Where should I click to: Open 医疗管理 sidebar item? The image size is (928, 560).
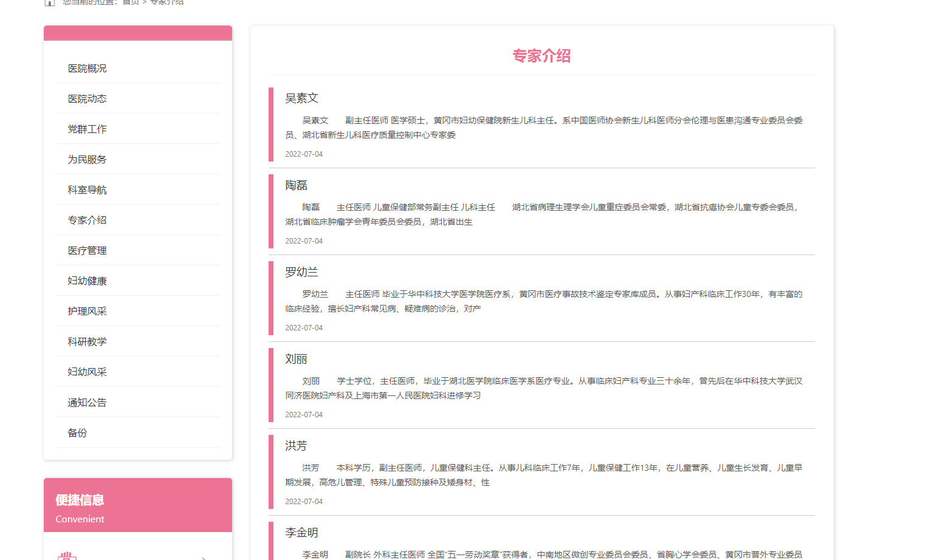87,251
